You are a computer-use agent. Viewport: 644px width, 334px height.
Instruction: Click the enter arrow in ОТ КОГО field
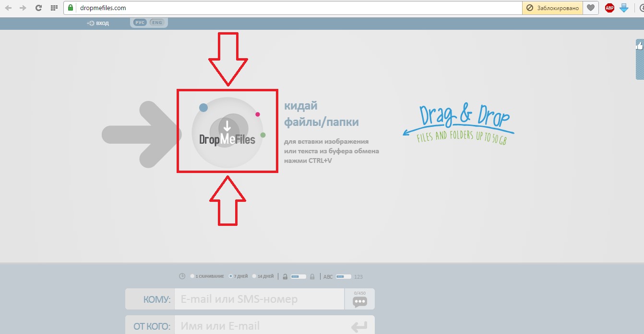pyautogui.click(x=359, y=325)
